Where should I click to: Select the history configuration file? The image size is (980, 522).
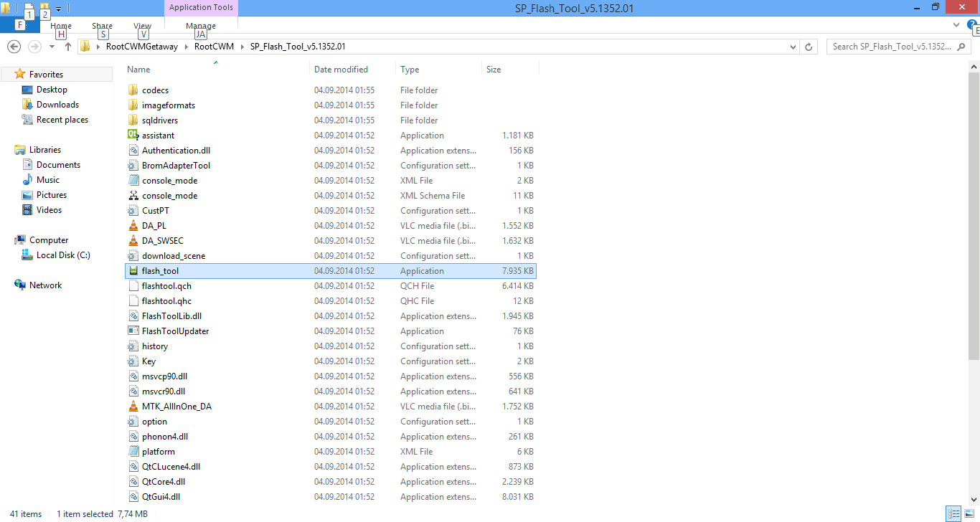(331, 346)
